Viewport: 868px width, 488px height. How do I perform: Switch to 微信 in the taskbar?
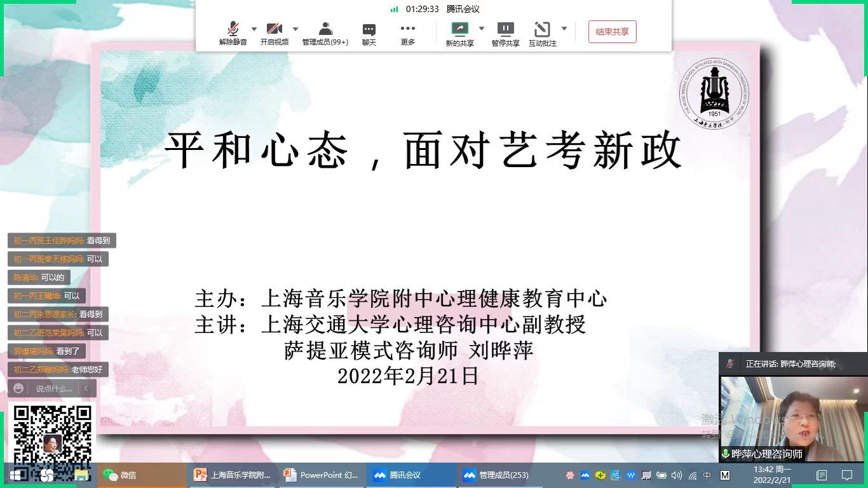(142, 475)
